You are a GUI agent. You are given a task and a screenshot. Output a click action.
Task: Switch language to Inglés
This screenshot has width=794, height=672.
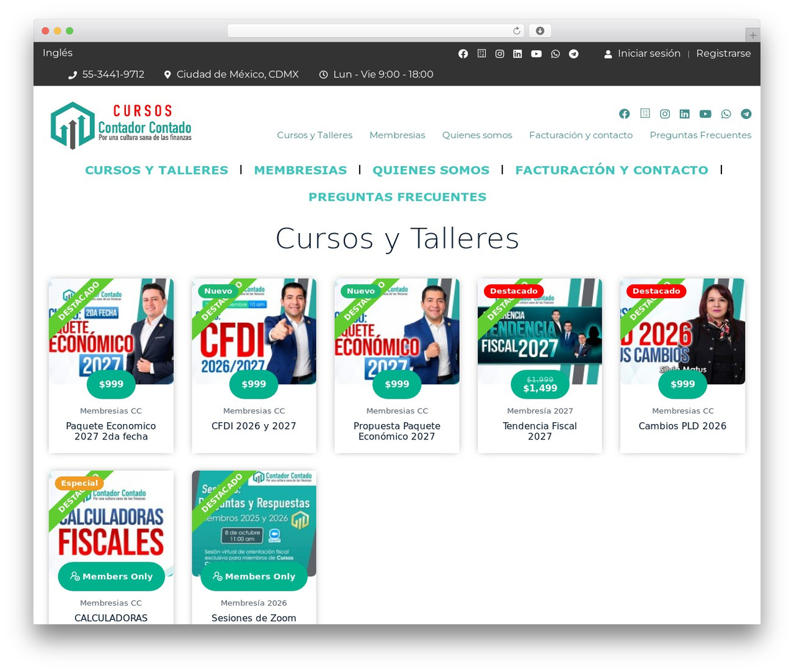58,53
